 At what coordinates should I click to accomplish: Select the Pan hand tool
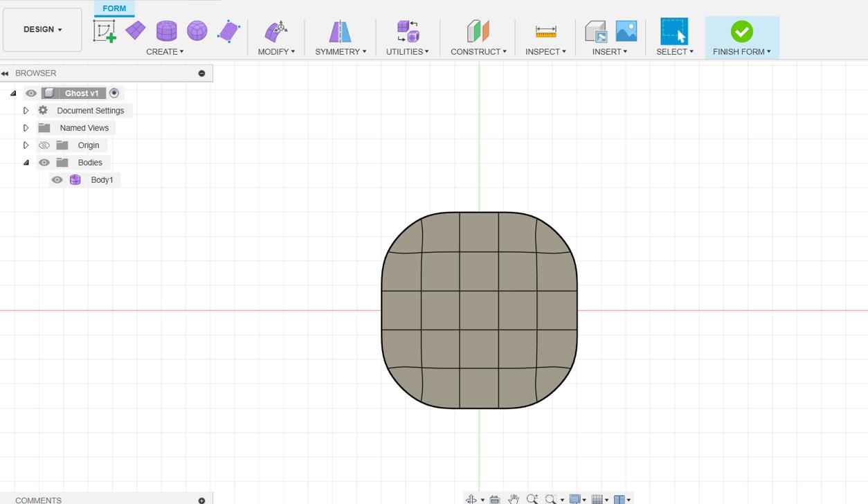point(514,499)
